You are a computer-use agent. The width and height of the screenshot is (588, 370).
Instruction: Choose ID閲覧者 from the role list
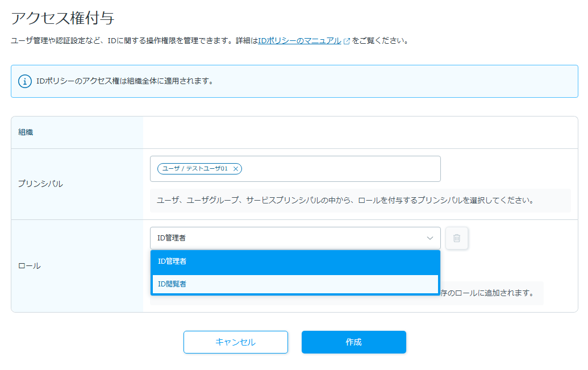click(295, 284)
